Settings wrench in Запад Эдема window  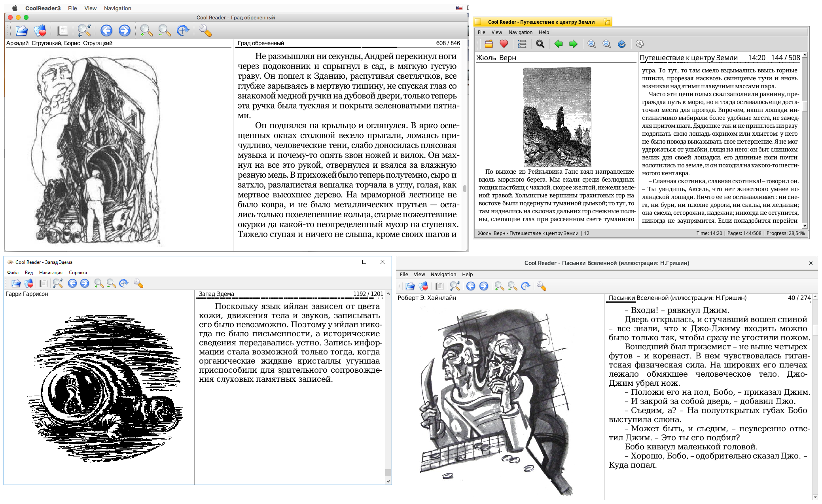(x=138, y=283)
